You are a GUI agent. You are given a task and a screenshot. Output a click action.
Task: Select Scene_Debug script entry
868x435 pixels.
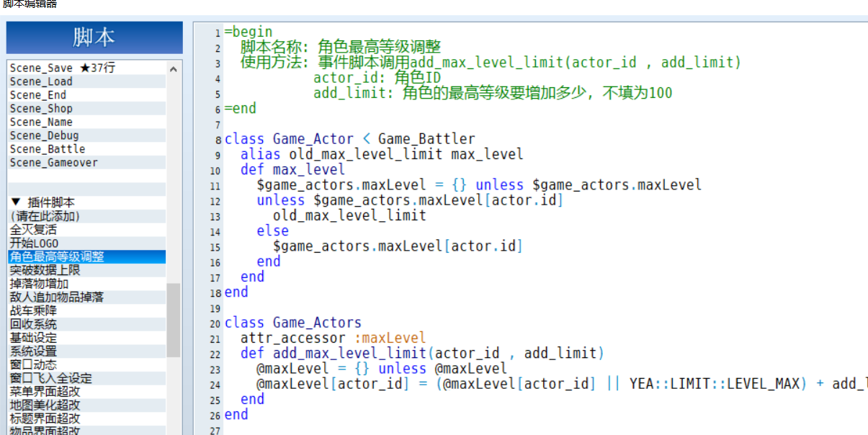click(x=87, y=135)
